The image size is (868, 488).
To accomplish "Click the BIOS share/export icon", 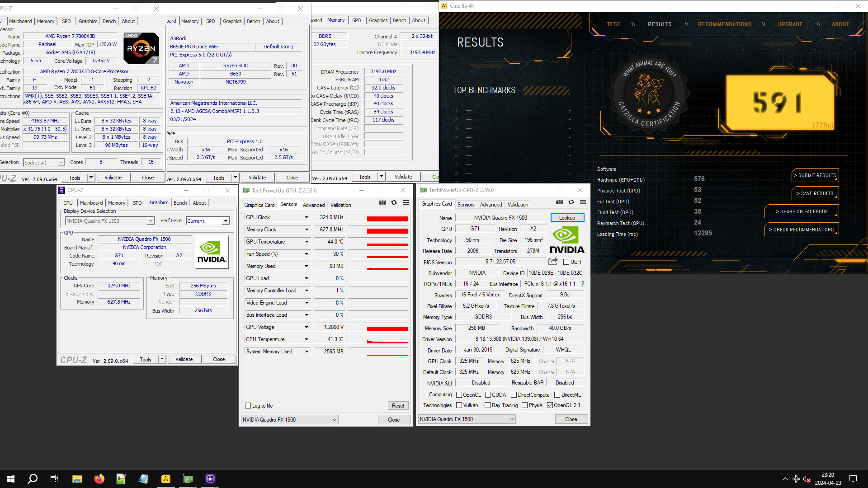I will [553, 262].
